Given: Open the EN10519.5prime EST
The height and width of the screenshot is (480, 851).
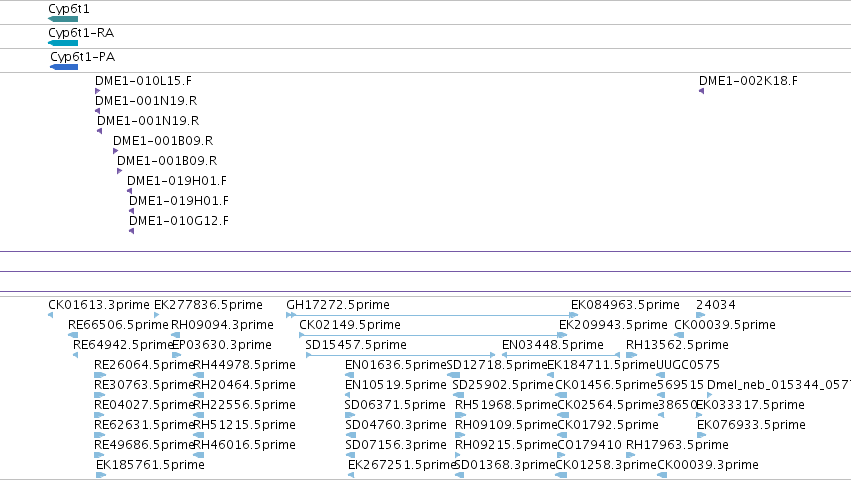Looking at the screenshot, I should pyautogui.click(x=396, y=386).
